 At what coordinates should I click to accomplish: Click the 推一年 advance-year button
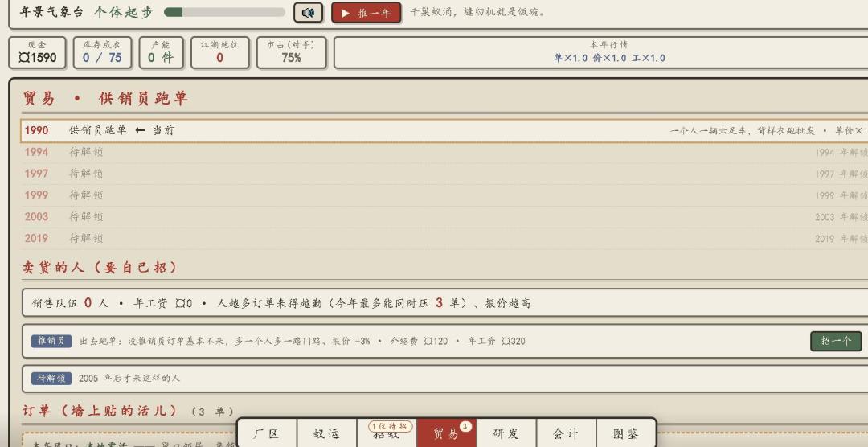(366, 13)
